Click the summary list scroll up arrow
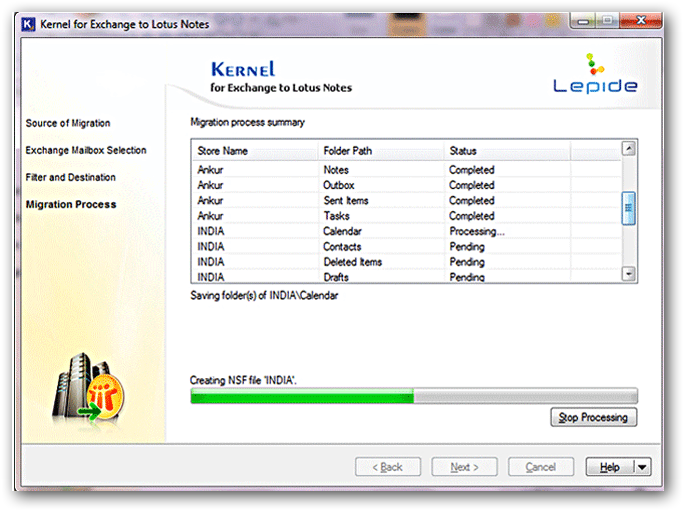The width and height of the screenshot is (684, 511). [x=629, y=149]
